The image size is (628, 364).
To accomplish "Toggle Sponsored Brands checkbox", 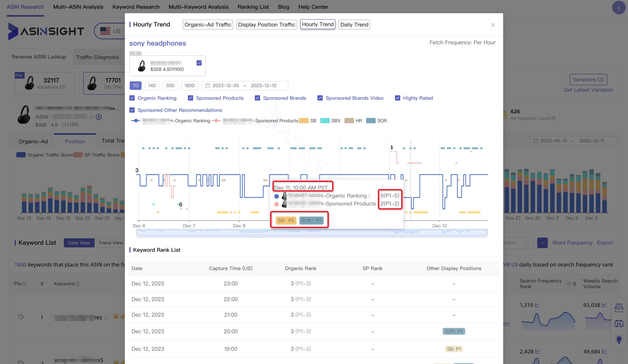I will tap(257, 98).
